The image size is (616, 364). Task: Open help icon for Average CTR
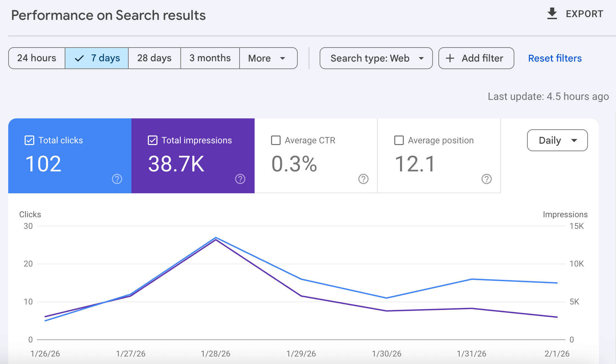[x=363, y=179]
